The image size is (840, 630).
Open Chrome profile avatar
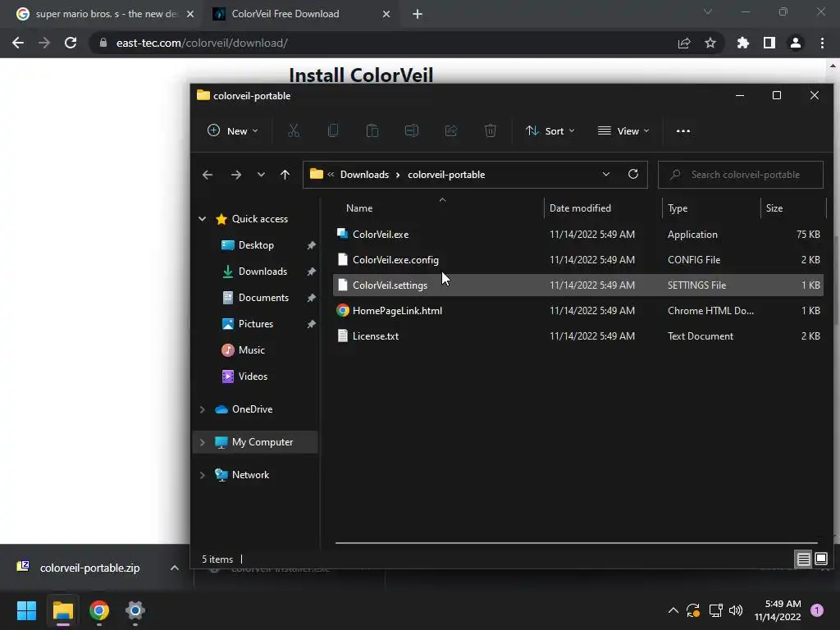pos(796,43)
